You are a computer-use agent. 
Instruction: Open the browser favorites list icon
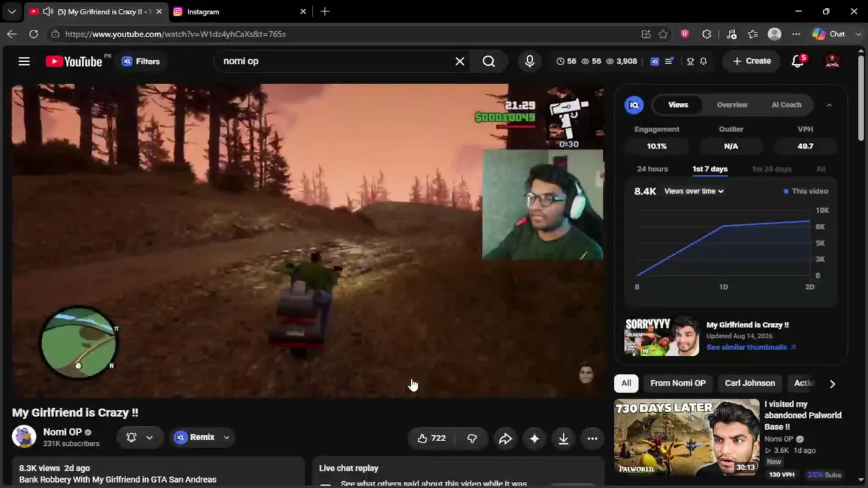pos(753,34)
